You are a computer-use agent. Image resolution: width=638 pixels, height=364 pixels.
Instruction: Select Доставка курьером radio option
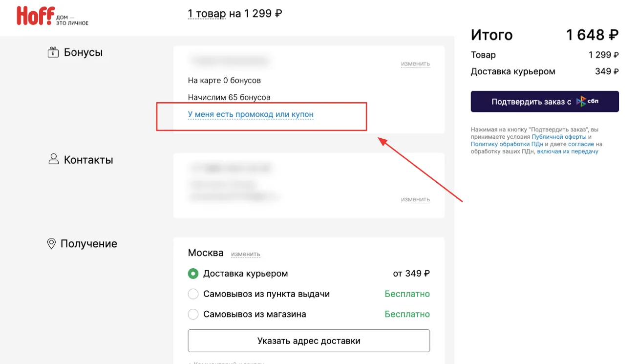tap(193, 274)
